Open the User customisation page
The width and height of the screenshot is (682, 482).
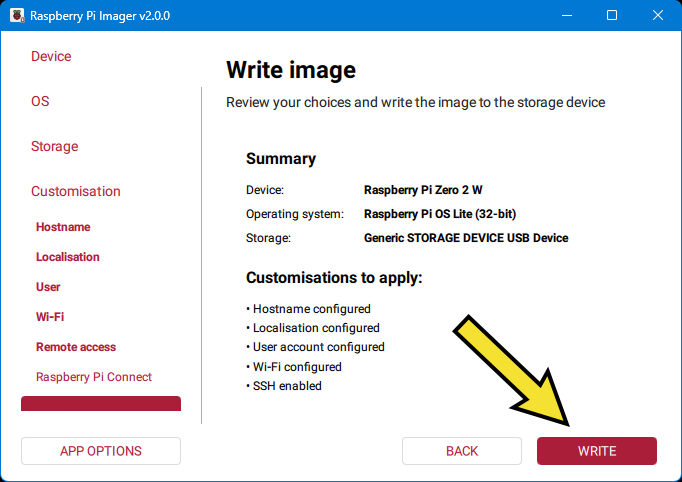[48, 287]
